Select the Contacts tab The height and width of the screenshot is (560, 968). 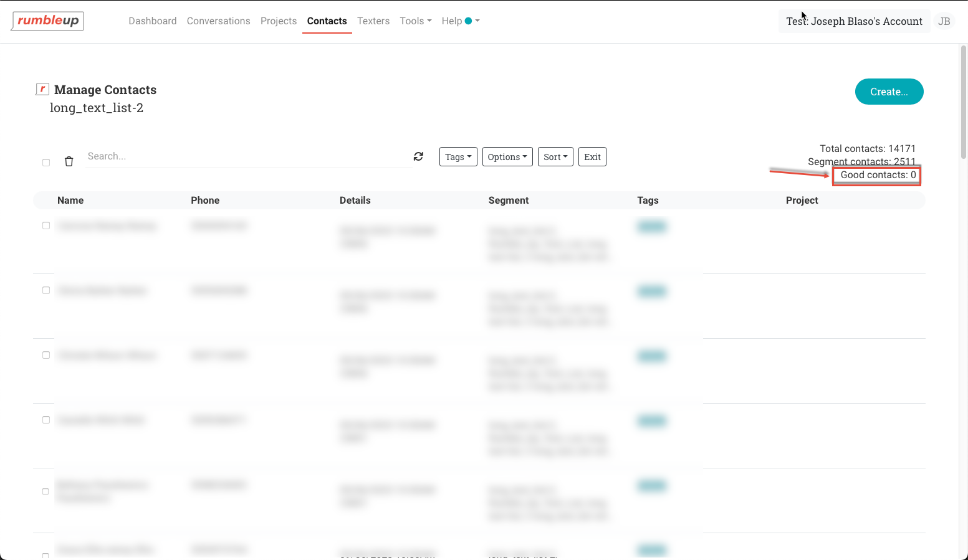pos(327,21)
